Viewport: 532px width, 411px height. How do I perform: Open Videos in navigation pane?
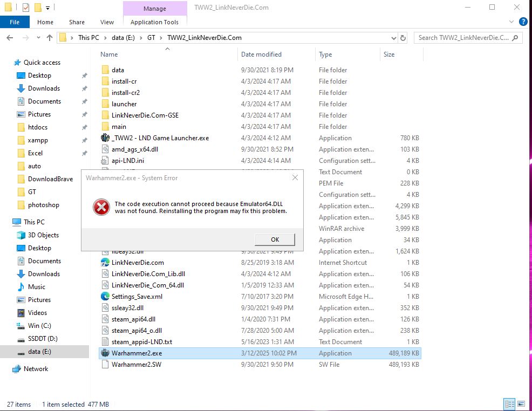37,313
